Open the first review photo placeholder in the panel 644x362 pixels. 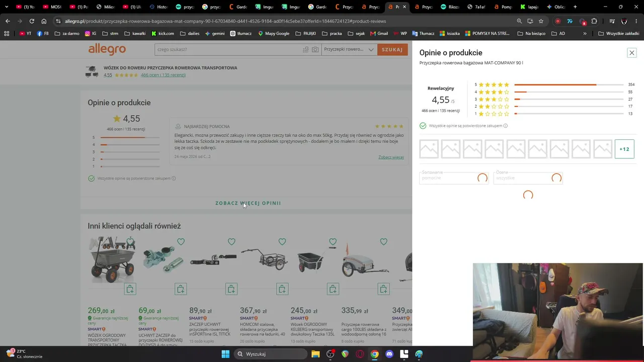click(x=429, y=149)
